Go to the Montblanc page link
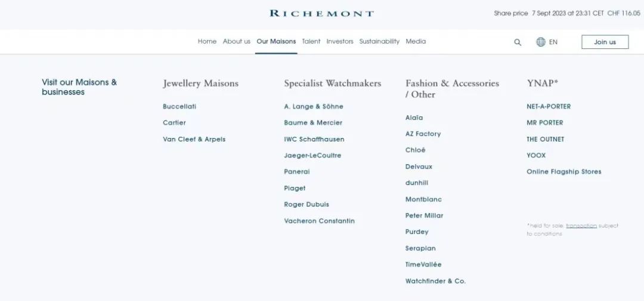644x301 pixels. point(423,199)
